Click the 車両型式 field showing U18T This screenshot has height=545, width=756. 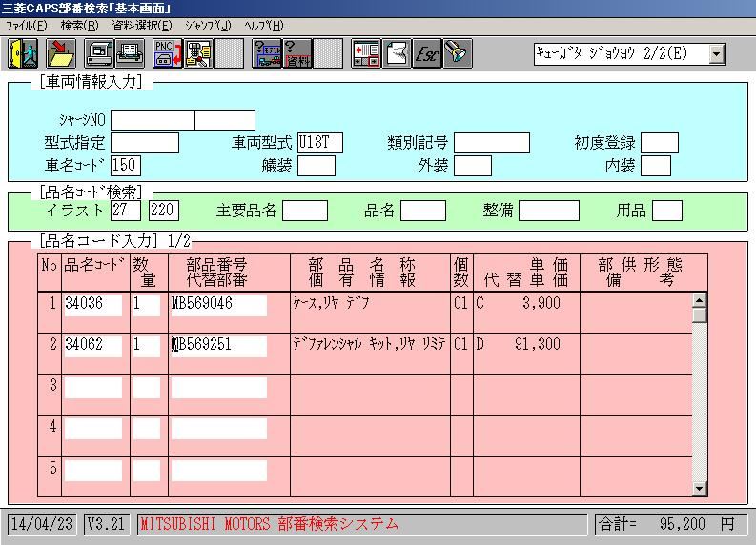[x=320, y=143]
